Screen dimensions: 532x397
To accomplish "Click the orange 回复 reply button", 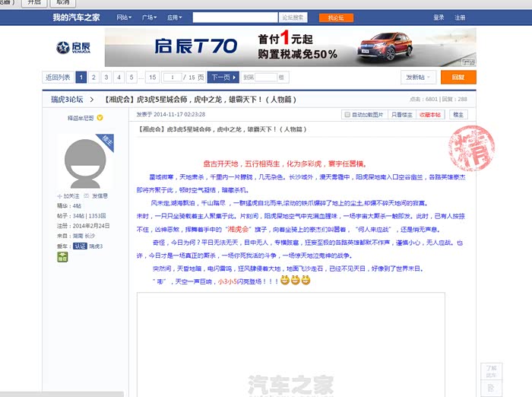I will [x=458, y=77].
